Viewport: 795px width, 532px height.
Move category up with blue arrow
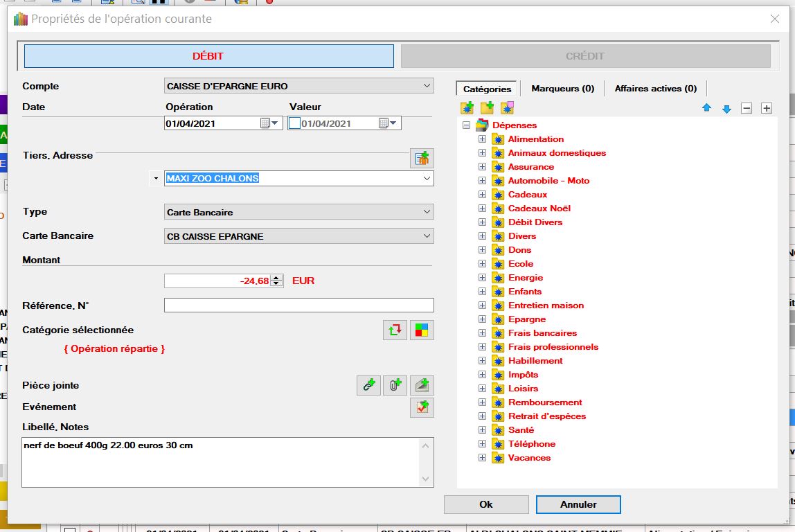coord(706,109)
